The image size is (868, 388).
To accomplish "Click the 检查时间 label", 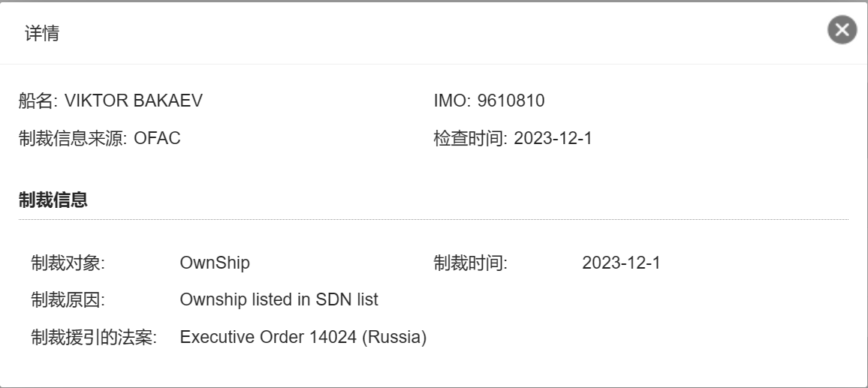I will 466,139.
